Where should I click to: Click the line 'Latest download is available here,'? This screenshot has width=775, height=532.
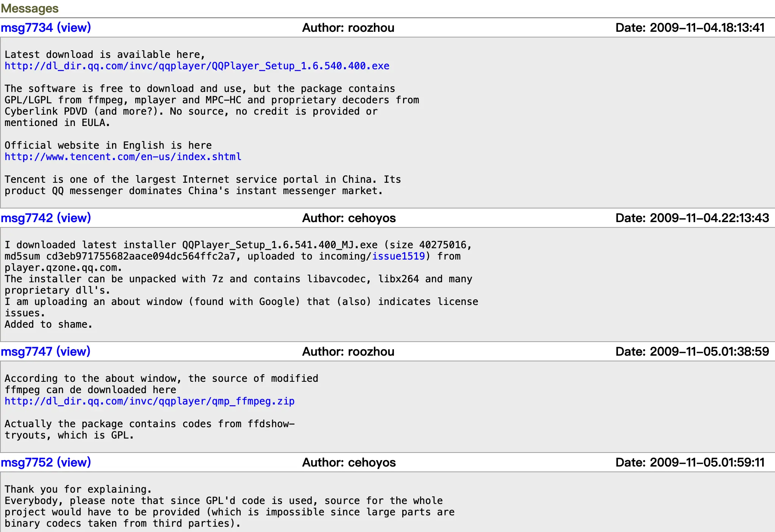[105, 54]
